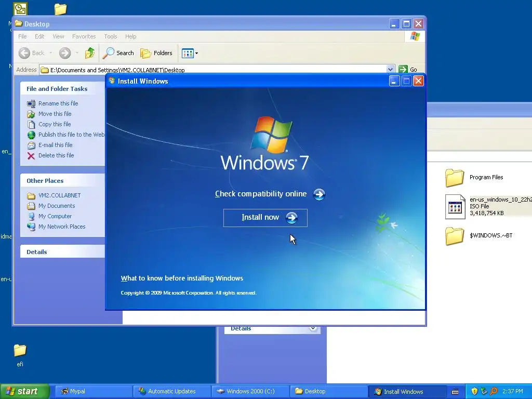The height and width of the screenshot is (399, 532).
Task: Click the orange magnifier tray icon
Action: point(494,392)
